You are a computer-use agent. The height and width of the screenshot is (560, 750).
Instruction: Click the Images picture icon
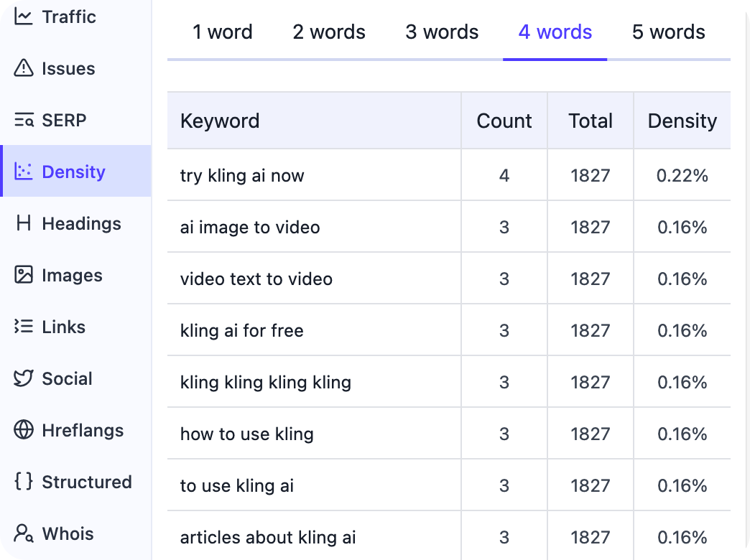pos(24,275)
